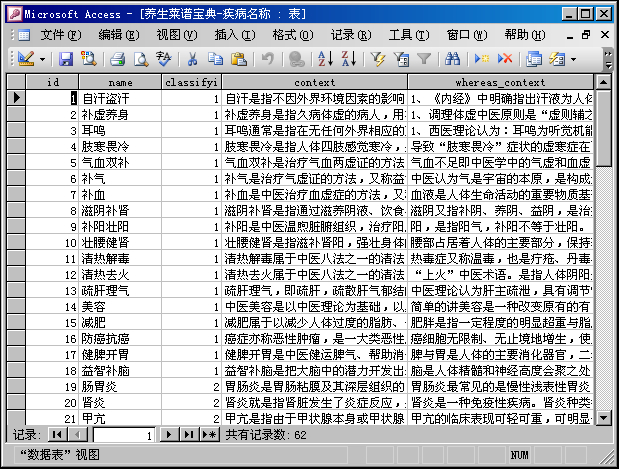Open the 视图(V) menu
Screen dimensions: 619x469
click(177, 35)
